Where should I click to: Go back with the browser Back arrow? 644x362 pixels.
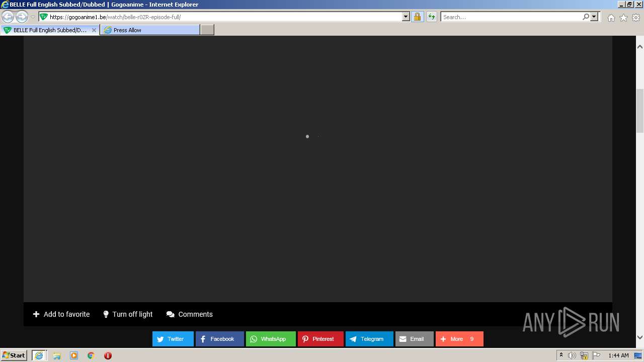[x=8, y=17]
